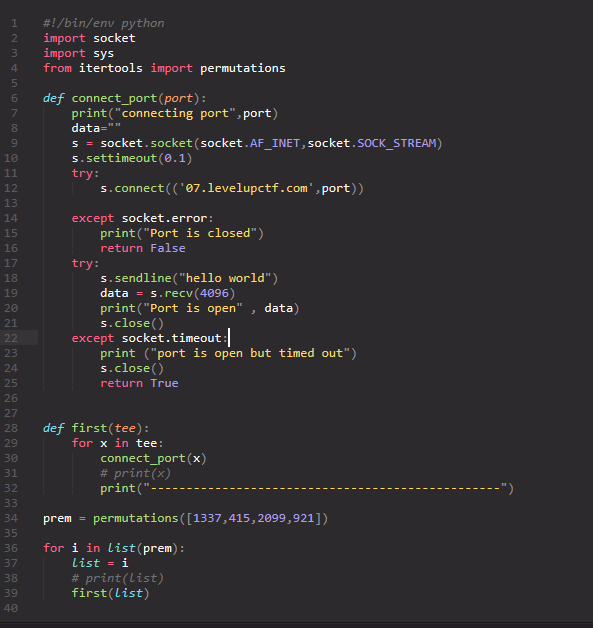Image resolution: width=593 pixels, height=628 pixels.
Task: Click the value 0.1 in settimeout
Action: tap(175, 158)
